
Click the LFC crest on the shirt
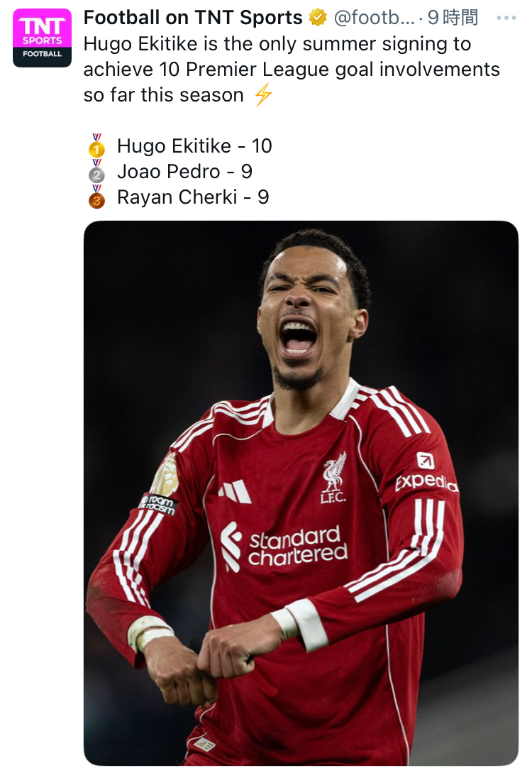point(333,476)
